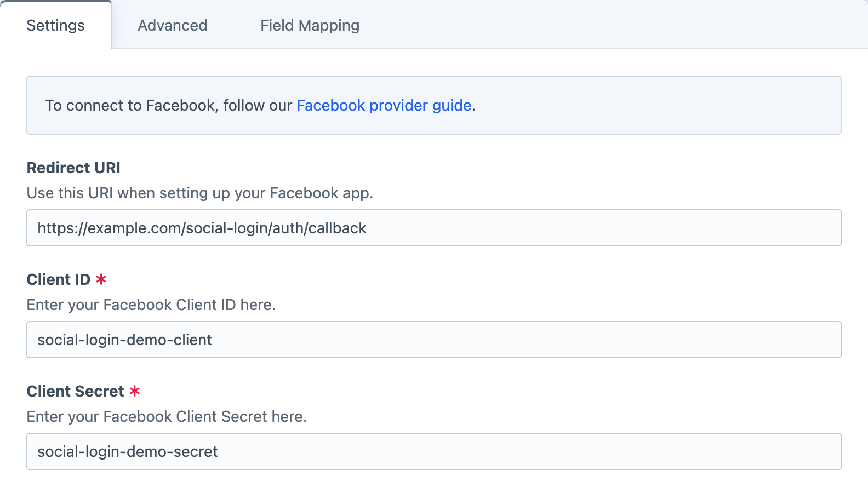The image size is (868, 493).
Task: Switch to the Settings tab
Action: (x=55, y=25)
